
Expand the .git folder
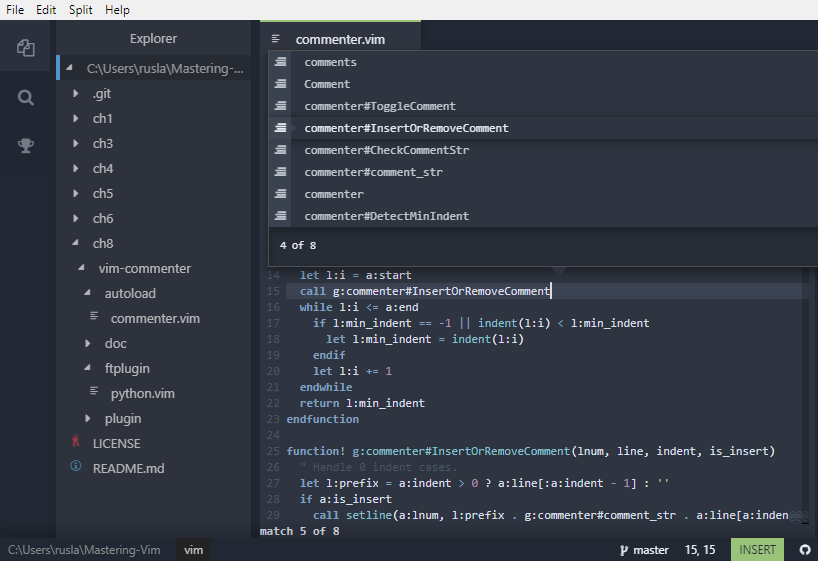[102, 93]
